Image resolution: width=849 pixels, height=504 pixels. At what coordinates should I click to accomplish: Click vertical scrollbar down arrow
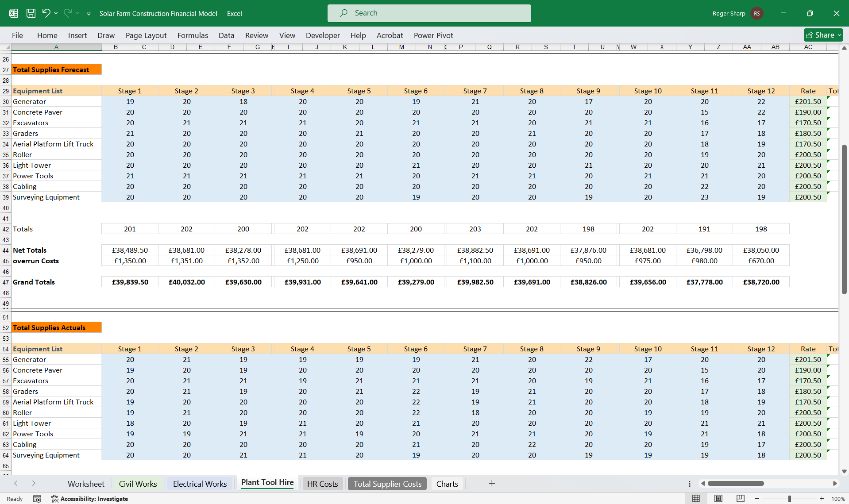(x=844, y=471)
